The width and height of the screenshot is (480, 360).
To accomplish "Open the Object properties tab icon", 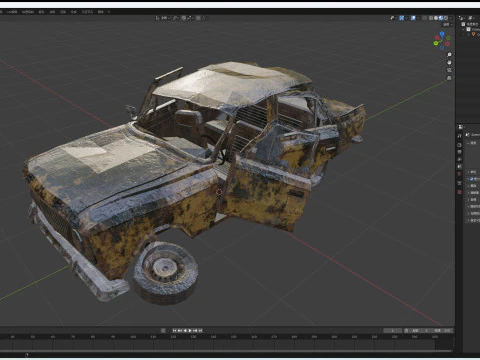I will [459, 183].
